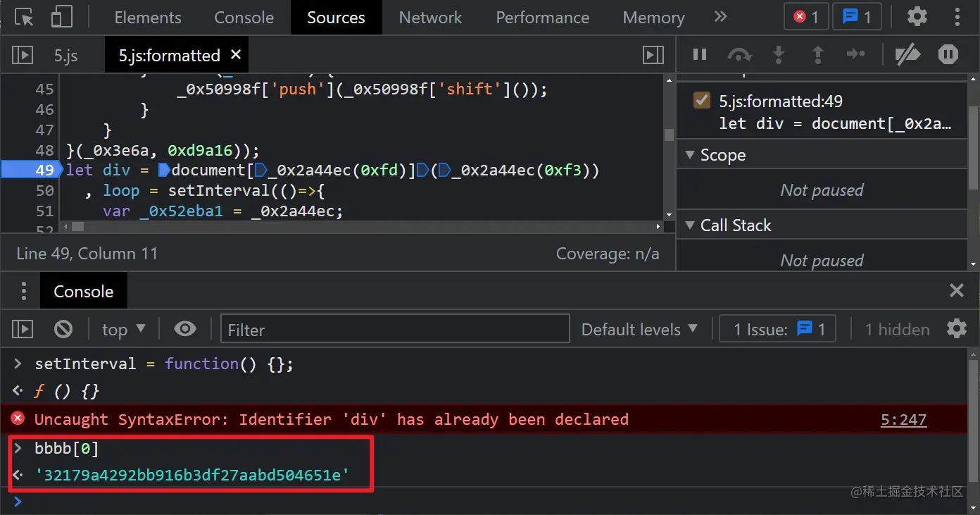Viewport: 980px width, 515px height.
Task: Open the Performance tab
Action: (542, 18)
